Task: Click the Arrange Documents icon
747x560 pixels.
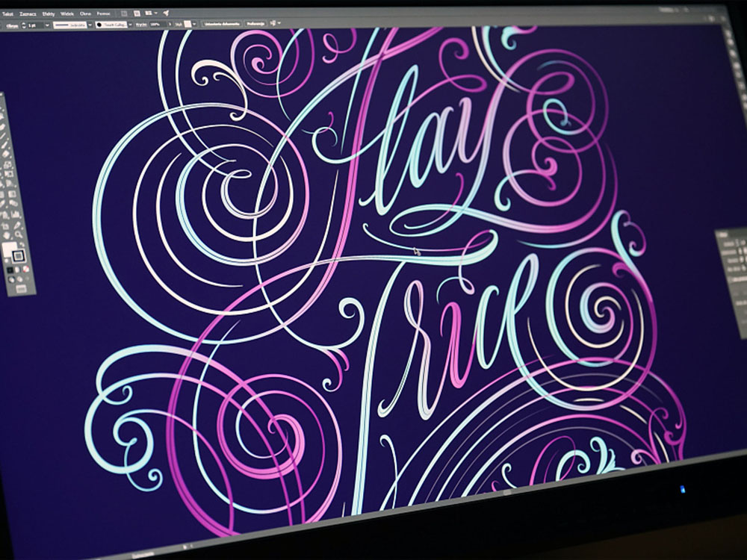Action: (148, 13)
